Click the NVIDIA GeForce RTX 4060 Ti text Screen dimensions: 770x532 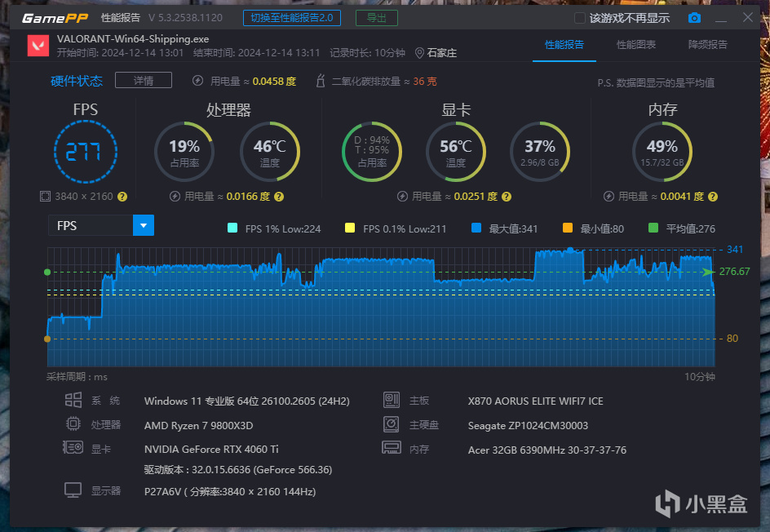click(x=211, y=449)
